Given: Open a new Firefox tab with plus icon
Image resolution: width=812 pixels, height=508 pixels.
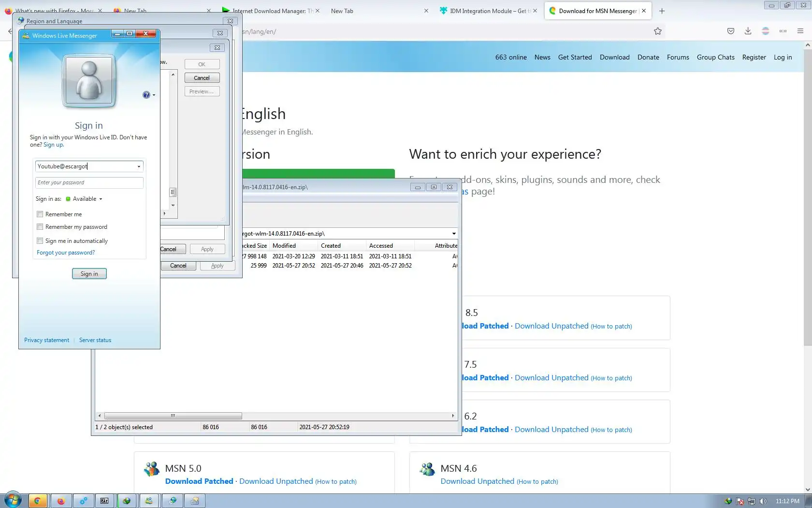Looking at the screenshot, I should click(662, 11).
